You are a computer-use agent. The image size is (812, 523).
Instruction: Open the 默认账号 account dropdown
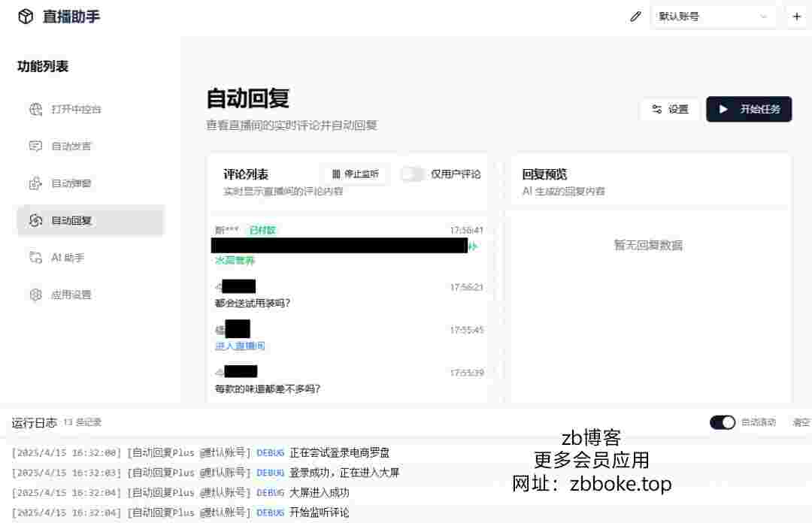coord(713,17)
